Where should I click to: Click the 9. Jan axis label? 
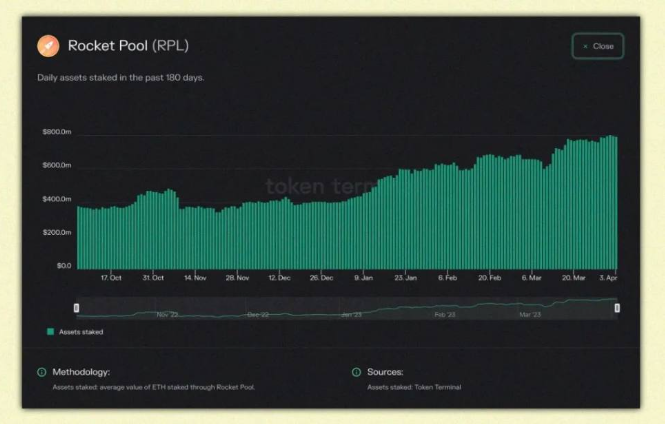pos(363,278)
